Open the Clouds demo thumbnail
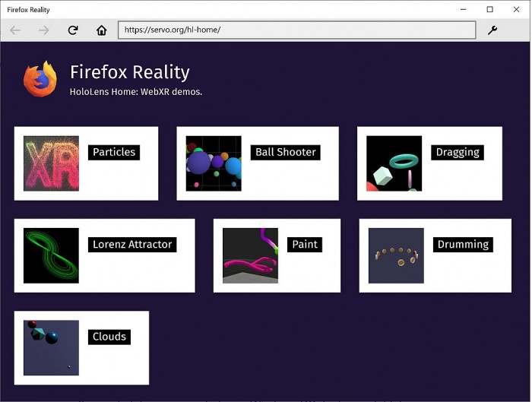Screen dimensions: 532x402 [x=51, y=347]
